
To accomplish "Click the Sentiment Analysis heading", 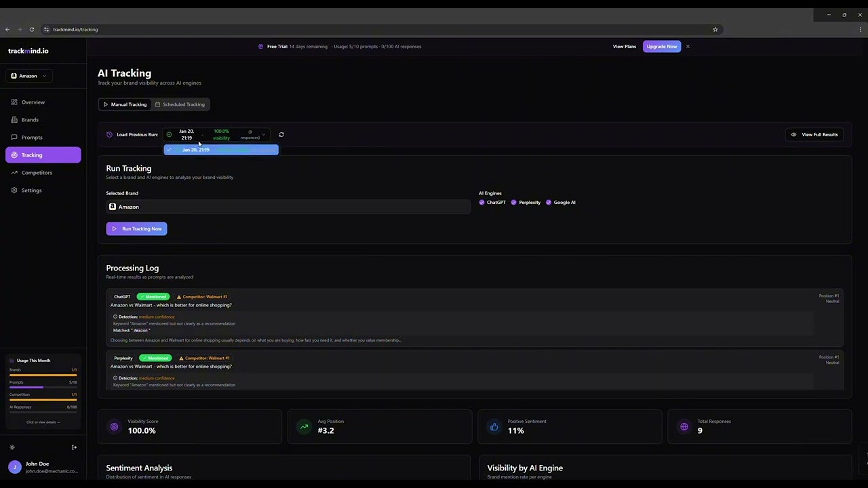I will pos(139,468).
